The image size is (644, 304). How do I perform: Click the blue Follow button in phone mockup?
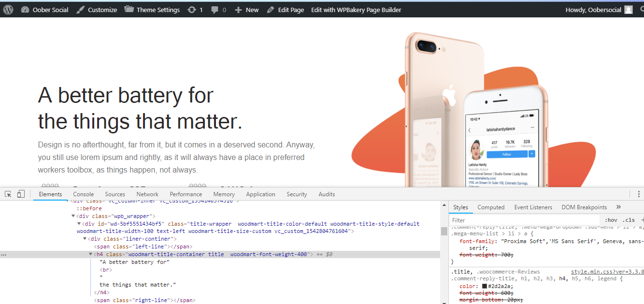click(507, 154)
